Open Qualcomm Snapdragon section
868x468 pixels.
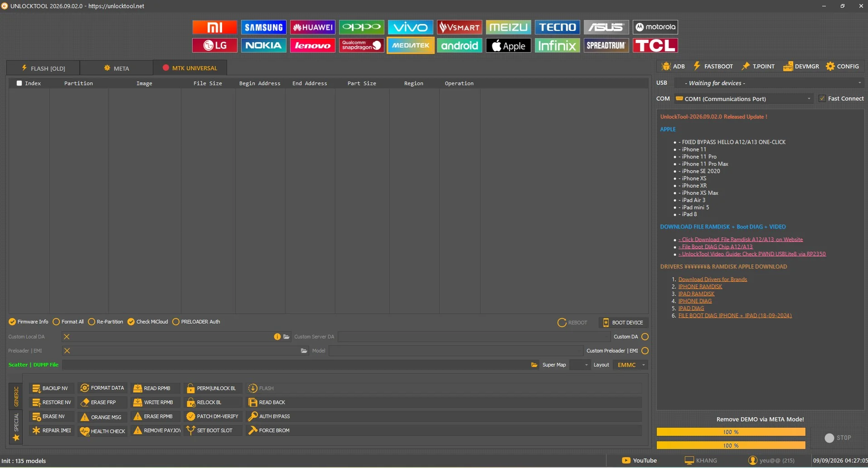pyautogui.click(x=361, y=45)
